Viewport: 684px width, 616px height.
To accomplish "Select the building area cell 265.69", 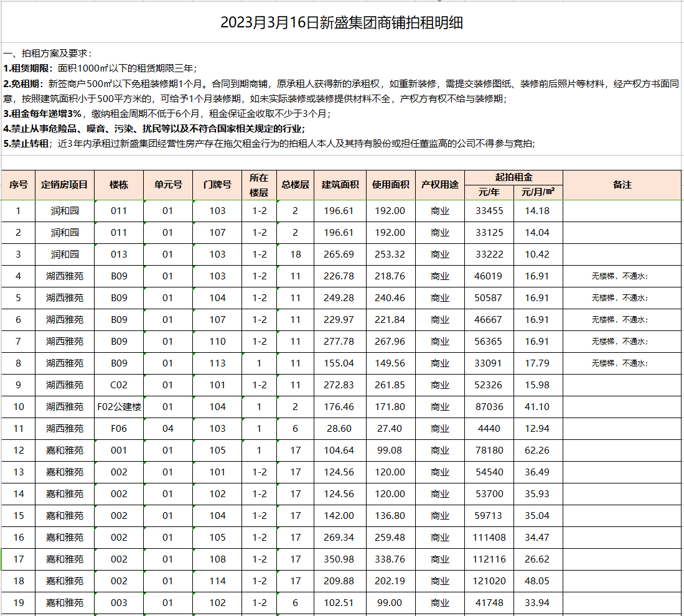I will [x=339, y=254].
